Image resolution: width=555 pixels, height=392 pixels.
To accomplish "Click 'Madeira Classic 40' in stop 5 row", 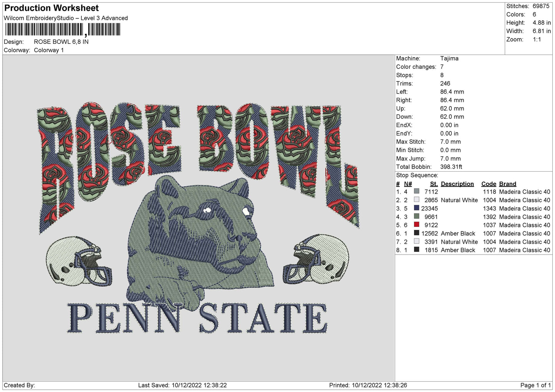I will (x=524, y=225).
